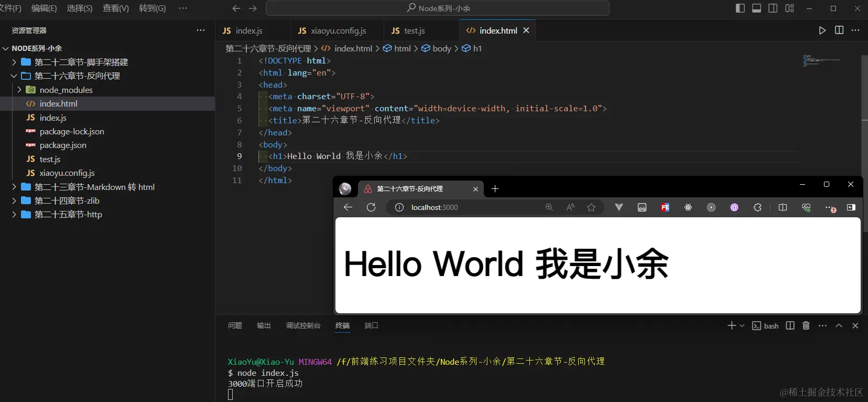Screen dimensions: 868x402
Task: Open the FE helper extension icon
Action: point(665,207)
